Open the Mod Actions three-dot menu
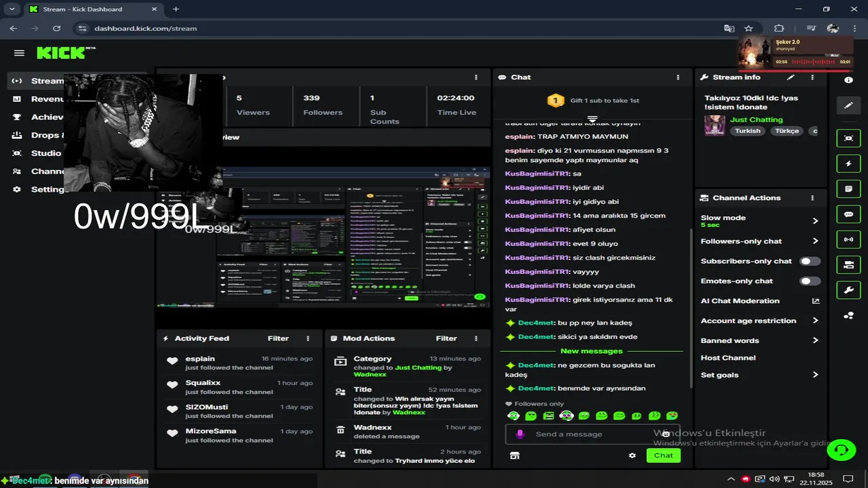The width and height of the screenshot is (868, 488). [x=477, y=338]
